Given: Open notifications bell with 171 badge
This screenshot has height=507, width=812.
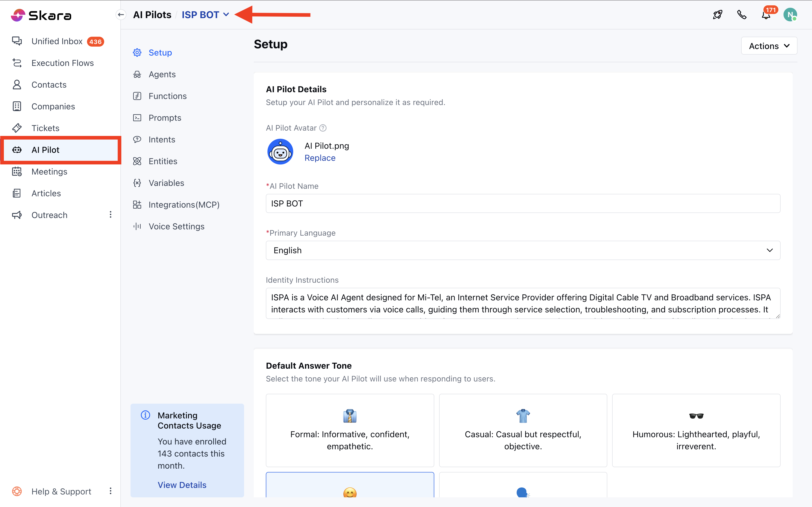Looking at the screenshot, I should click(x=766, y=15).
